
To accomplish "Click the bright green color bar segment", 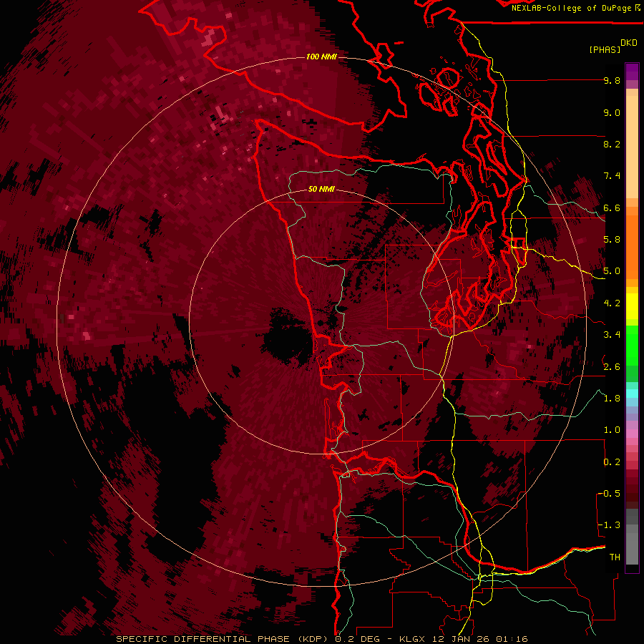I will 632,346.
